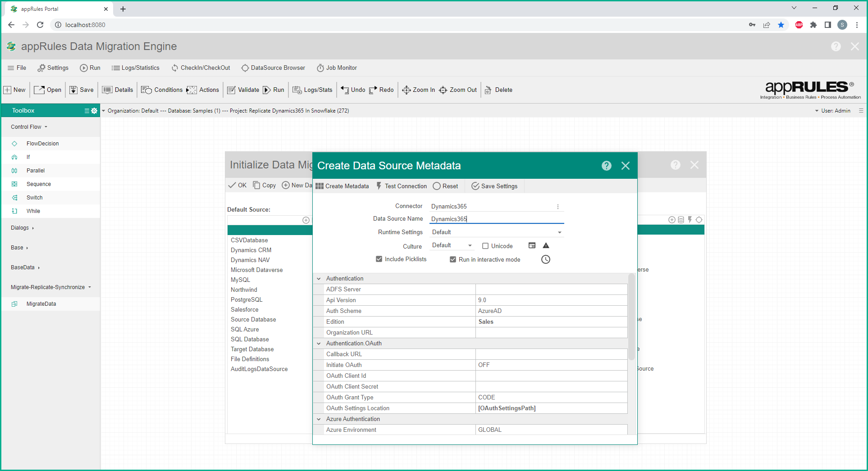This screenshot has width=868, height=471.
Task: Open Conditions from the toolbar
Action: click(x=162, y=90)
